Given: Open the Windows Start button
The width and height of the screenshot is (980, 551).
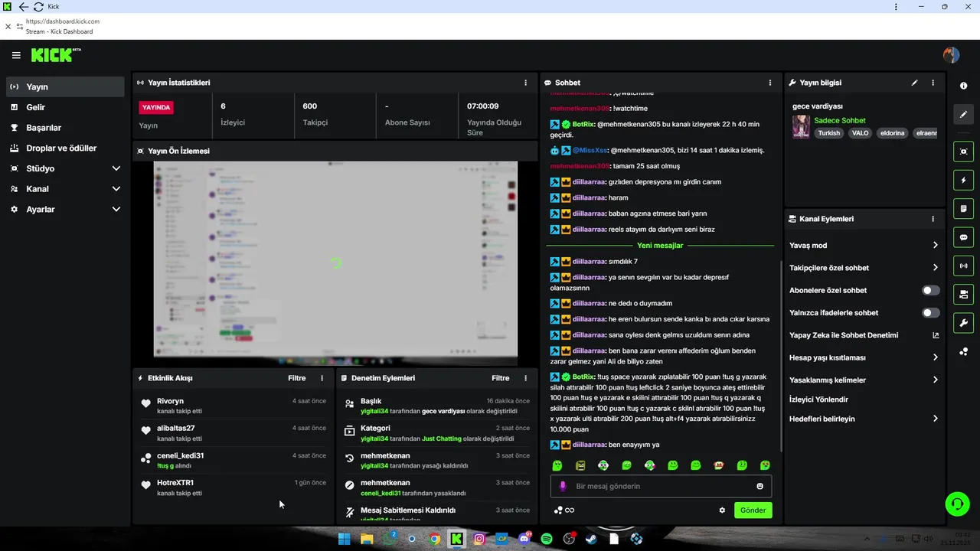Looking at the screenshot, I should click(x=345, y=539).
